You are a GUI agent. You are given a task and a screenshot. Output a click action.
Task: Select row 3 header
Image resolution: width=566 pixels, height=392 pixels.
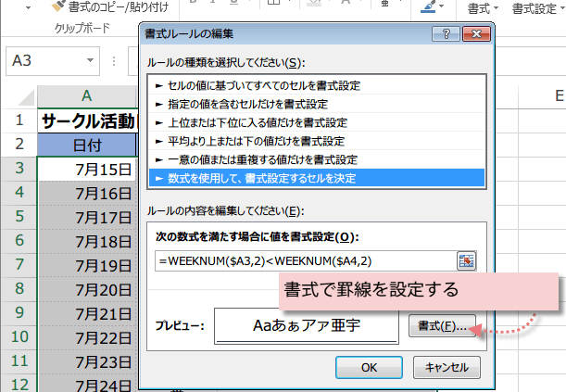[x=19, y=169]
